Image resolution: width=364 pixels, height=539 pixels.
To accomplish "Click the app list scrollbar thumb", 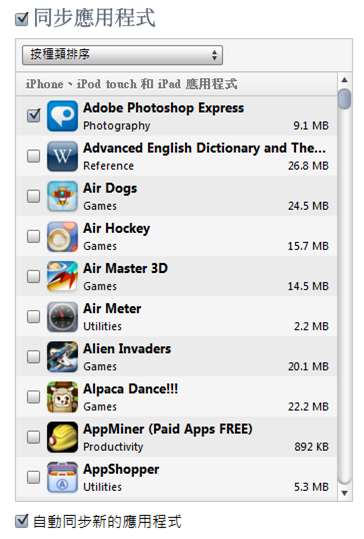I will [344, 99].
